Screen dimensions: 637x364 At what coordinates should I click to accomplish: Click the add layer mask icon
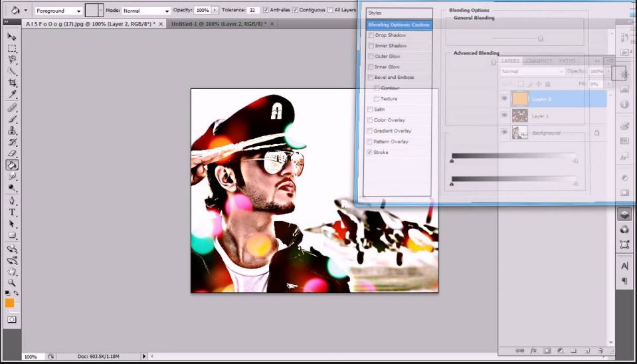[547, 351]
